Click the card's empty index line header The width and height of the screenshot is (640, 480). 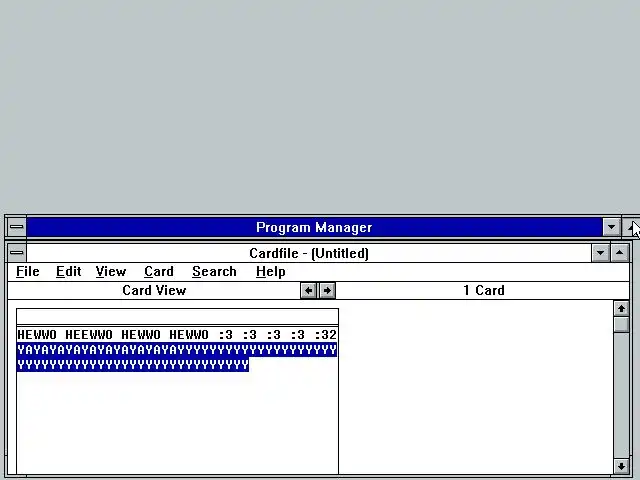177,317
